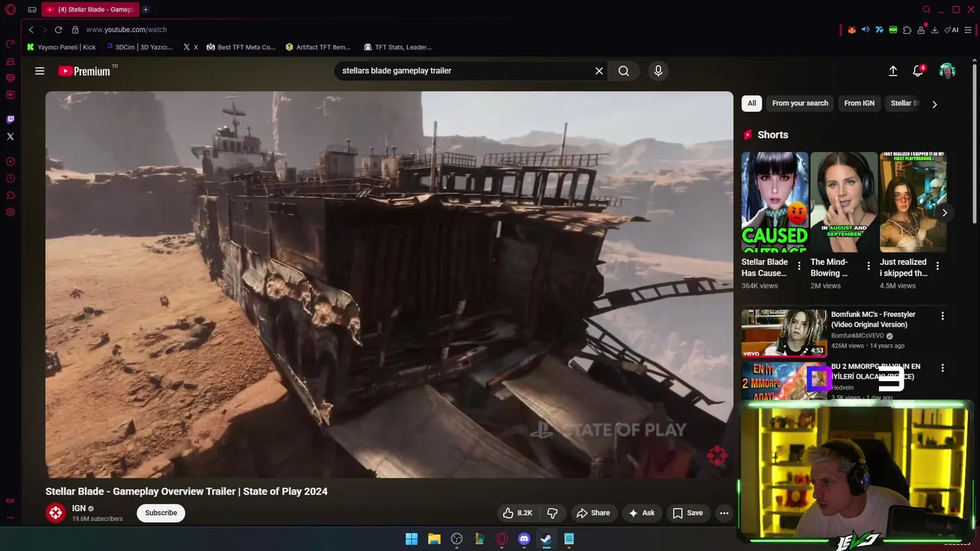Screen dimensions: 980x551
Task: Open Windows Start menu
Action: [x=411, y=539]
